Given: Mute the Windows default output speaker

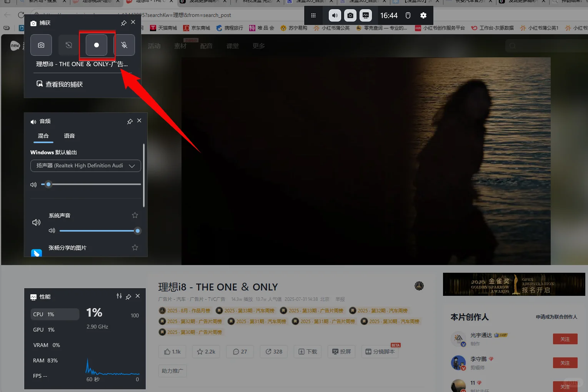Looking at the screenshot, I should tap(33, 185).
